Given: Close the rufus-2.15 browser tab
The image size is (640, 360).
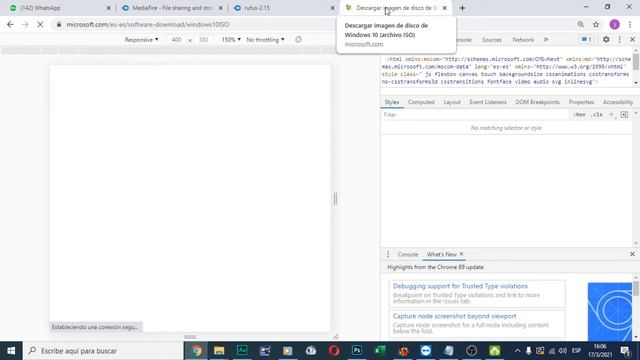Looking at the screenshot, I should tap(332, 8).
